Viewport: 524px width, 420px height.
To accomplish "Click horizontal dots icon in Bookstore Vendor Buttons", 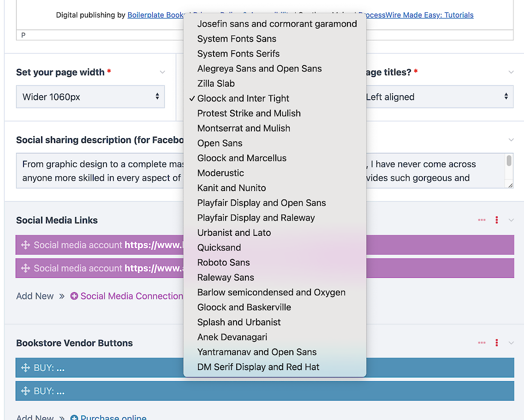I will point(482,343).
